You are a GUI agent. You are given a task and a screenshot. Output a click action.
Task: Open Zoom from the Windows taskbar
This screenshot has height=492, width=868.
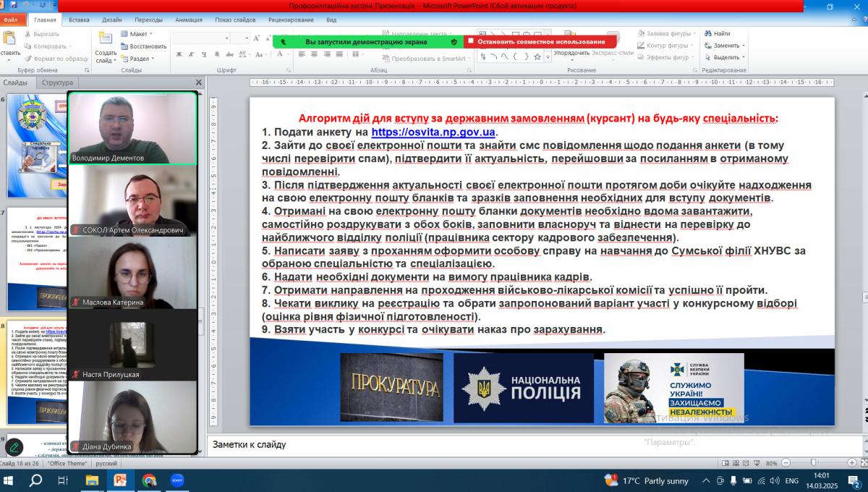(x=176, y=480)
